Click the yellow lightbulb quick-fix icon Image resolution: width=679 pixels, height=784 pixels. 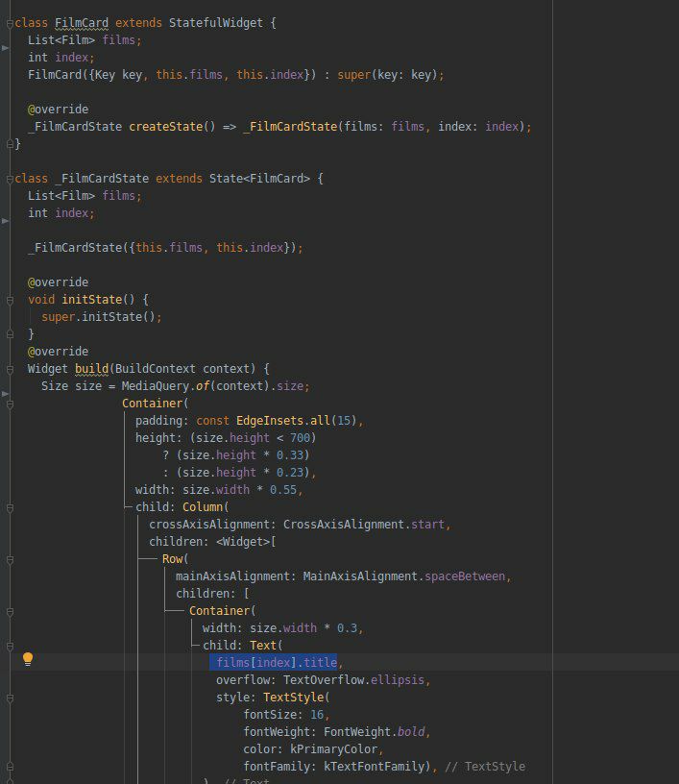pos(28,659)
